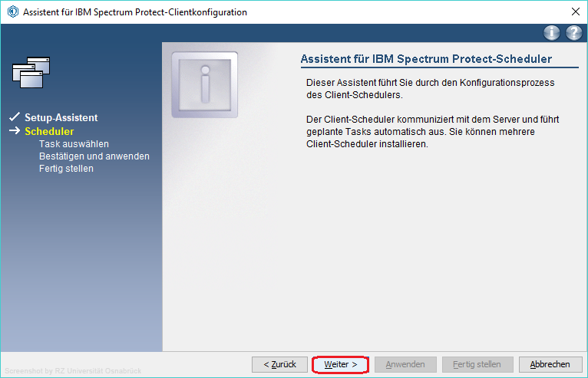Jump to the Task auswählen step
Viewport: 588px width, 378px height.
tap(74, 144)
